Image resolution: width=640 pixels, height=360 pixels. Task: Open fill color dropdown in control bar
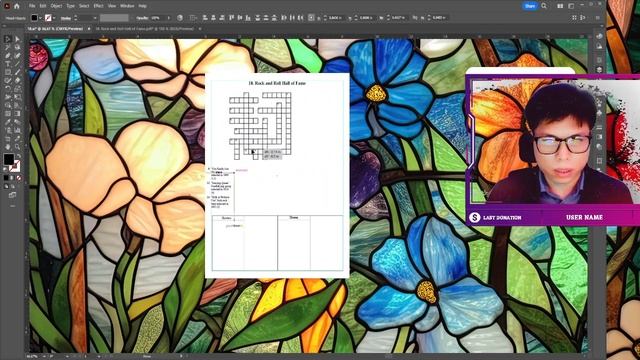coord(40,18)
